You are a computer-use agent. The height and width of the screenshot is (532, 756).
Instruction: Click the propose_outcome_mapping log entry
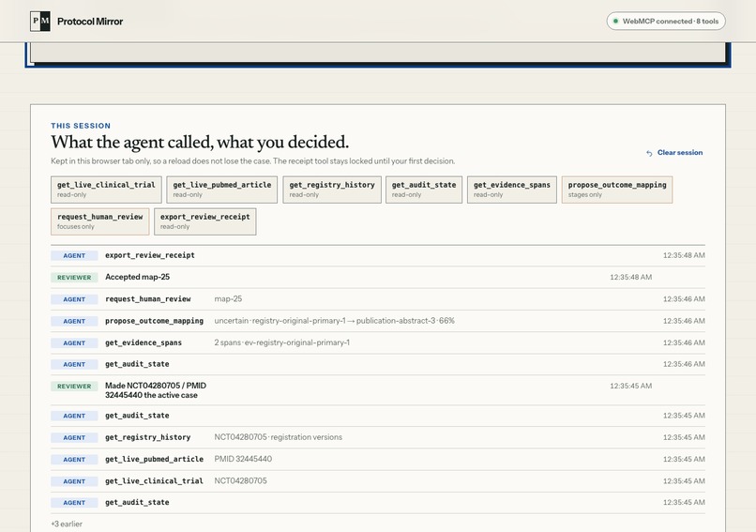tap(377, 321)
